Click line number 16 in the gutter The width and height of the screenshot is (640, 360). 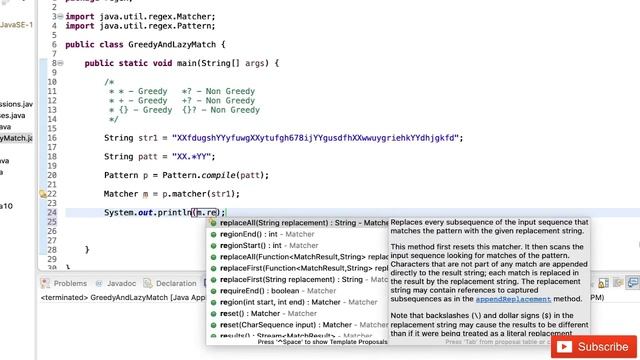point(52,138)
